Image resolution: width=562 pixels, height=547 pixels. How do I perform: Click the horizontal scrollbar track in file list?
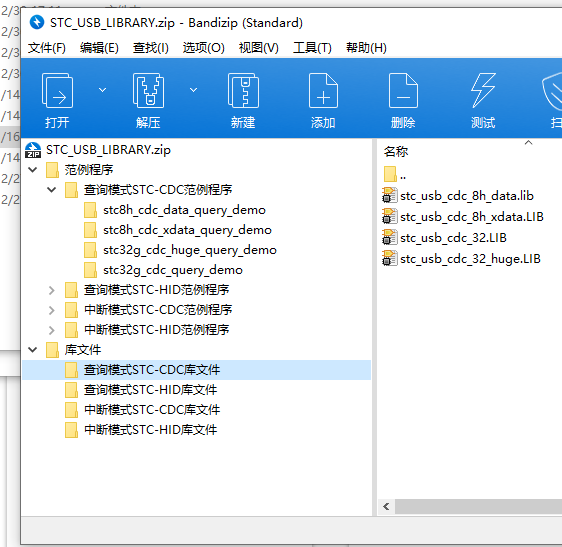(x=478, y=506)
